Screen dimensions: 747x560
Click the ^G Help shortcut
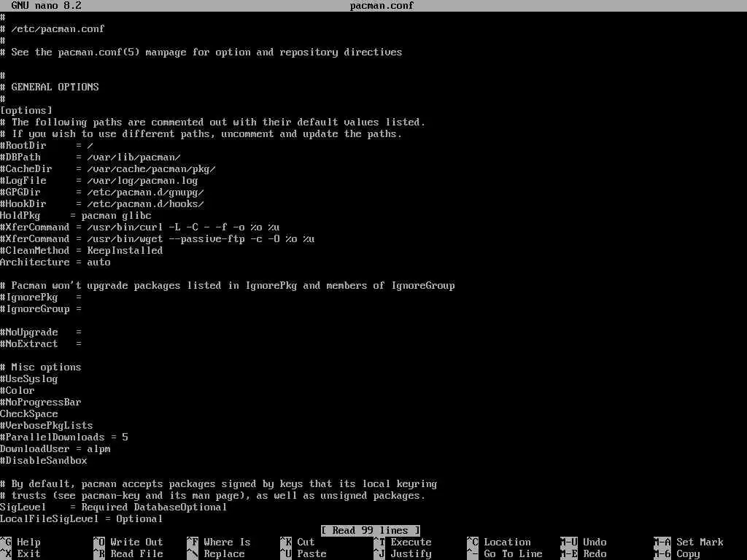(x=20, y=542)
